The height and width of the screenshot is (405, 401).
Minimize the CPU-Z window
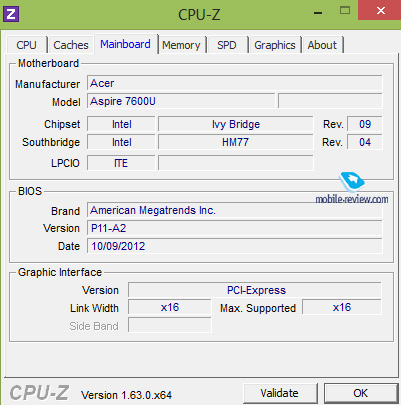point(318,13)
